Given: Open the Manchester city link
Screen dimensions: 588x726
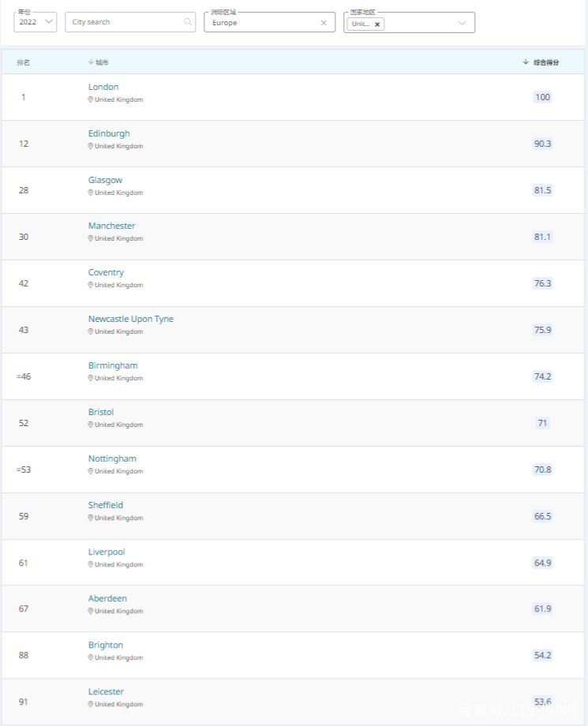Looking at the screenshot, I should pyautogui.click(x=111, y=226).
